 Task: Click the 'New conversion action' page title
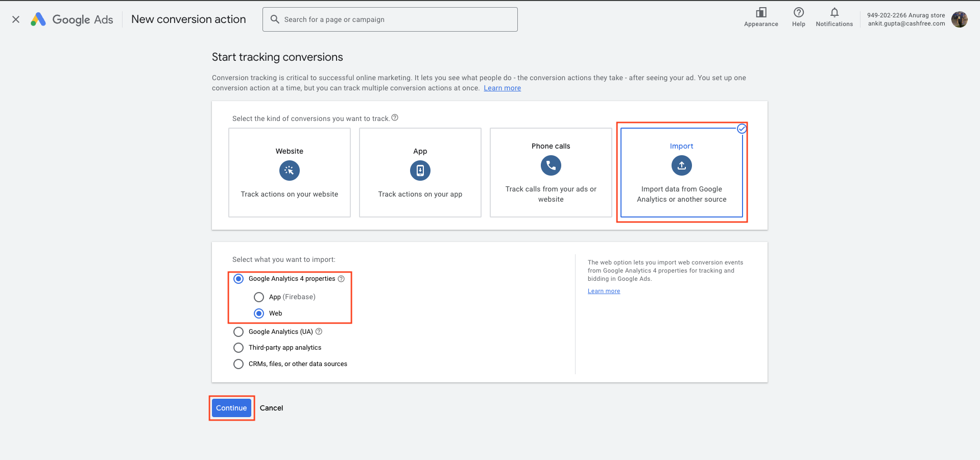pos(188,19)
